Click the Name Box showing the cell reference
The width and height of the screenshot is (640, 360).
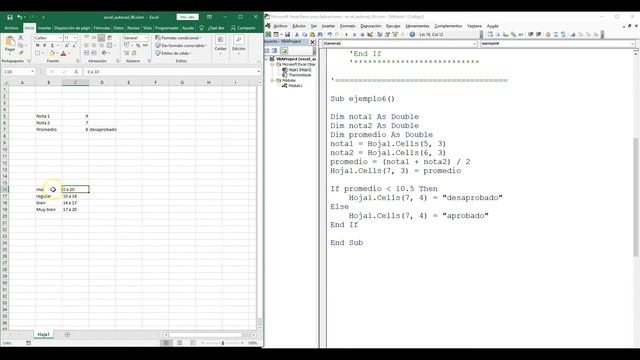tap(18, 72)
